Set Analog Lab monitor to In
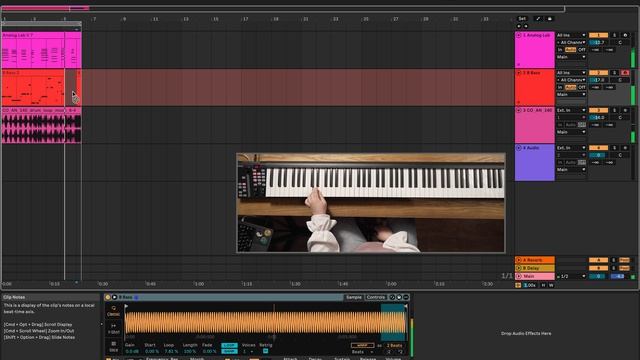The width and height of the screenshot is (640, 360). (560, 50)
